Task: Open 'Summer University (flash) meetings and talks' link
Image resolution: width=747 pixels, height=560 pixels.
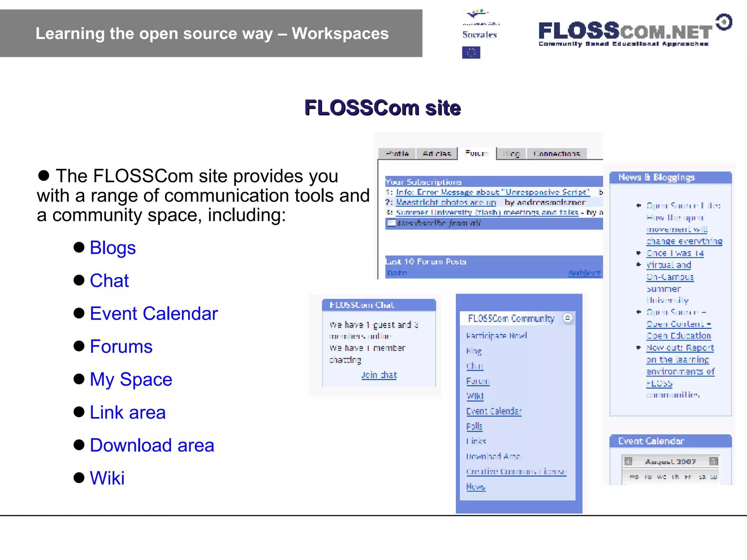Action: tap(487, 212)
